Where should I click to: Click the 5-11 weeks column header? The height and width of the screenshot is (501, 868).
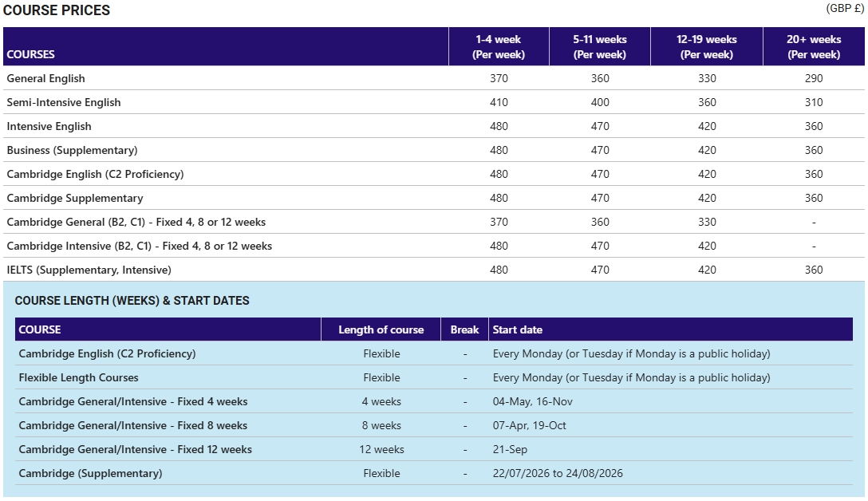coord(600,47)
